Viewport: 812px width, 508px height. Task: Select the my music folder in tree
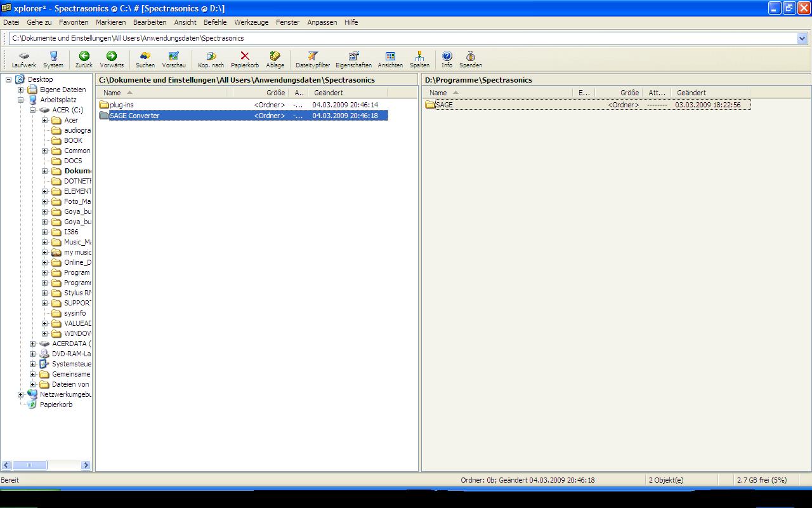(77, 252)
